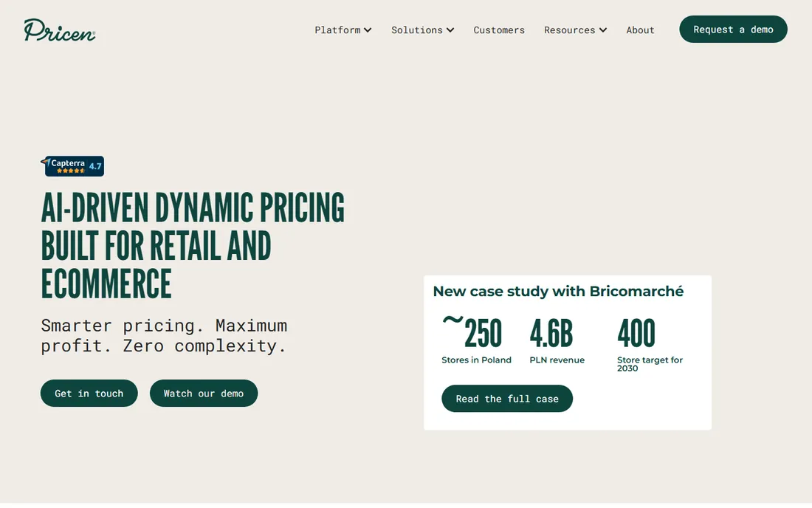This screenshot has height=508, width=812.
Task: Click the Get in touch button
Action: (x=89, y=393)
